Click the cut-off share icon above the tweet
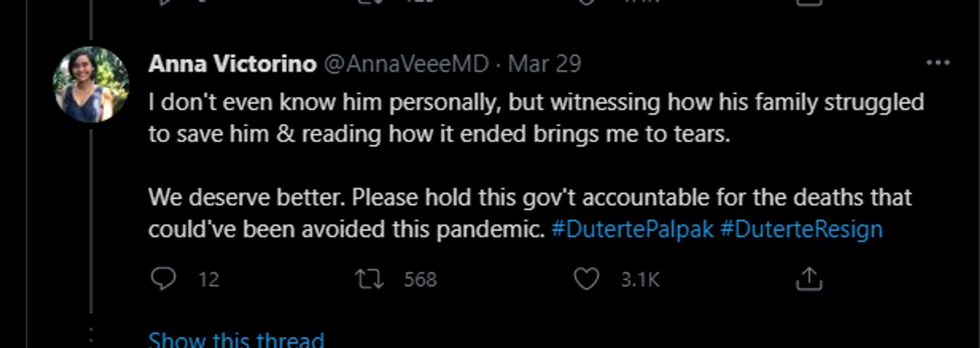This screenshot has width=980, height=348. pos(808,2)
